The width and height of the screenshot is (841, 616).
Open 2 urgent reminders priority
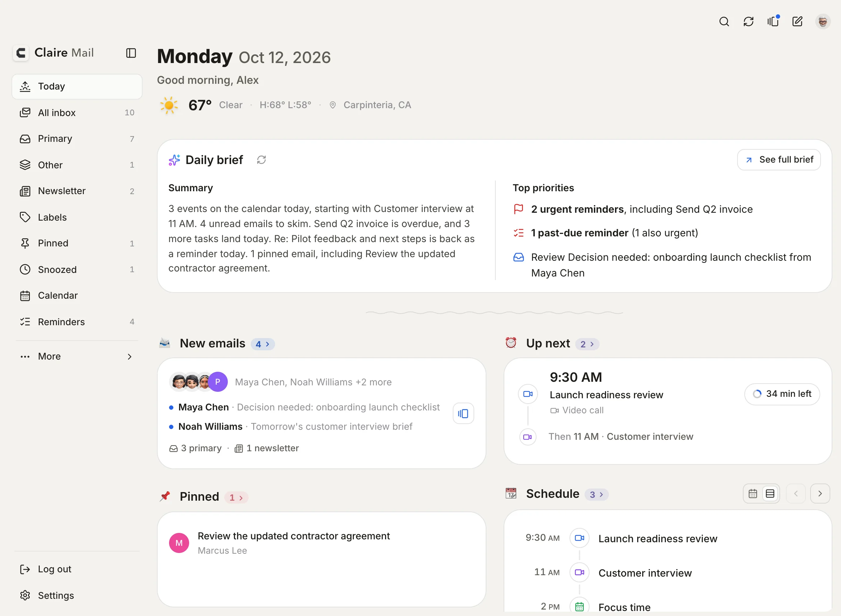coord(641,209)
